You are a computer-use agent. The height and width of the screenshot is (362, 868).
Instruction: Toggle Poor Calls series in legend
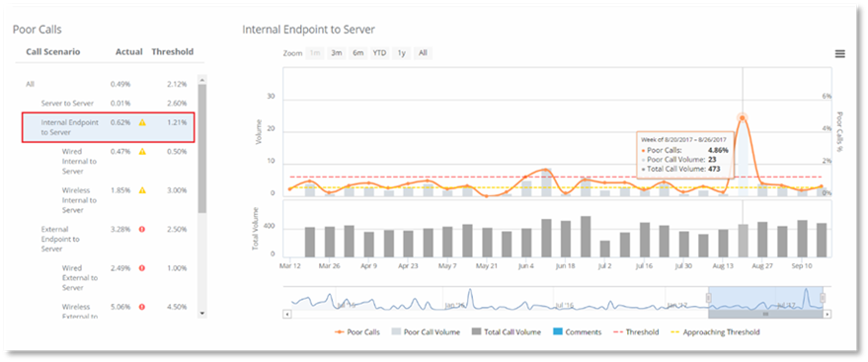356,332
